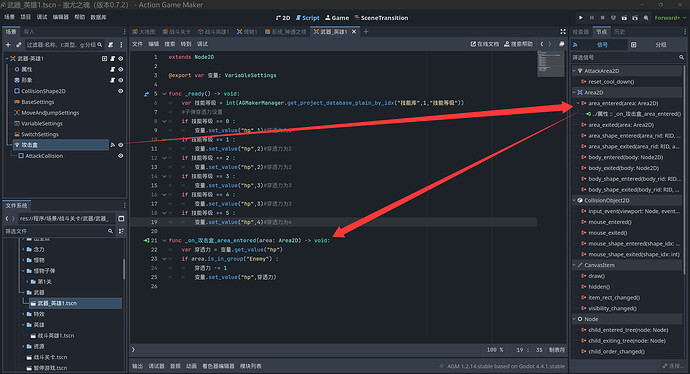Open movie maker mode icon

pos(646,18)
